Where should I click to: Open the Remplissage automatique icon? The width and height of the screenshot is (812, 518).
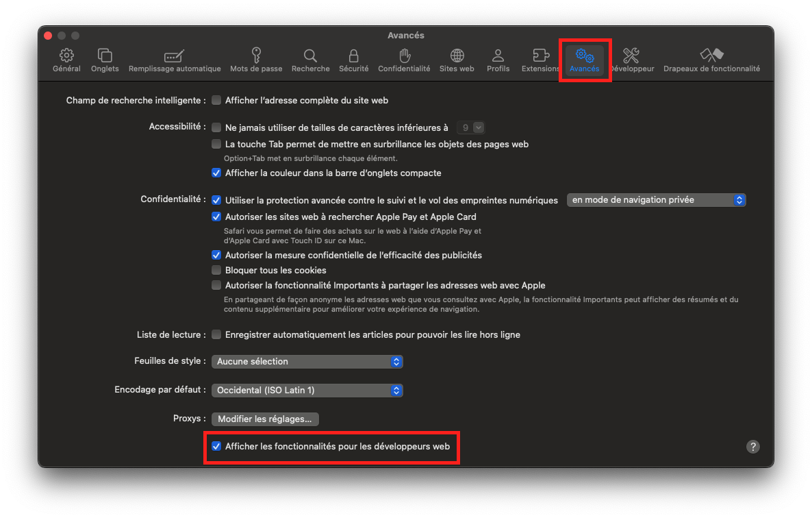174,56
